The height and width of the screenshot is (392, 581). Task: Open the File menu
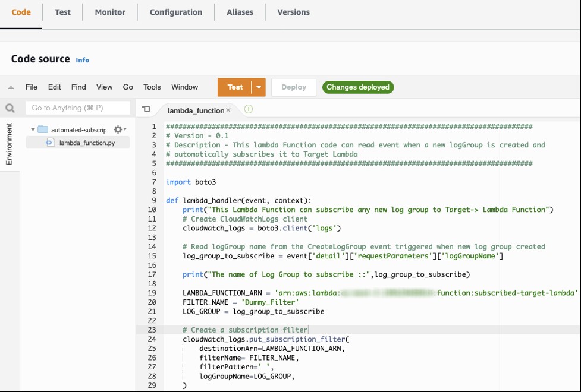(32, 87)
